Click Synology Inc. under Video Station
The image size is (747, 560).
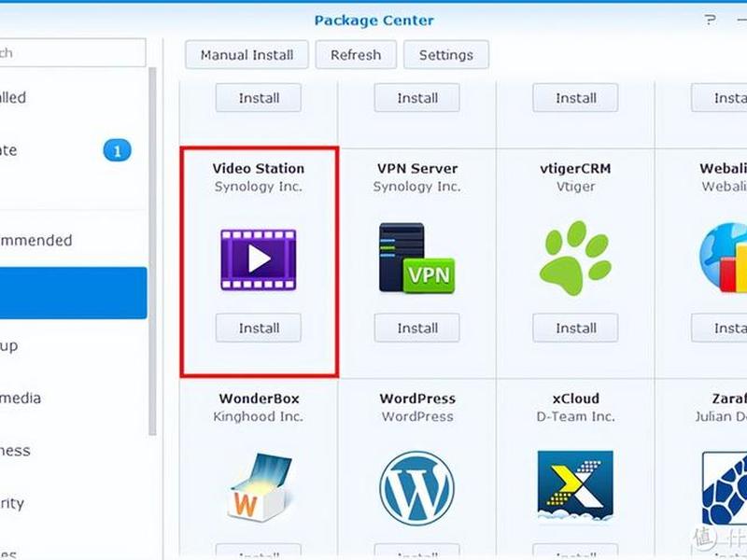(x=259, y=187)
